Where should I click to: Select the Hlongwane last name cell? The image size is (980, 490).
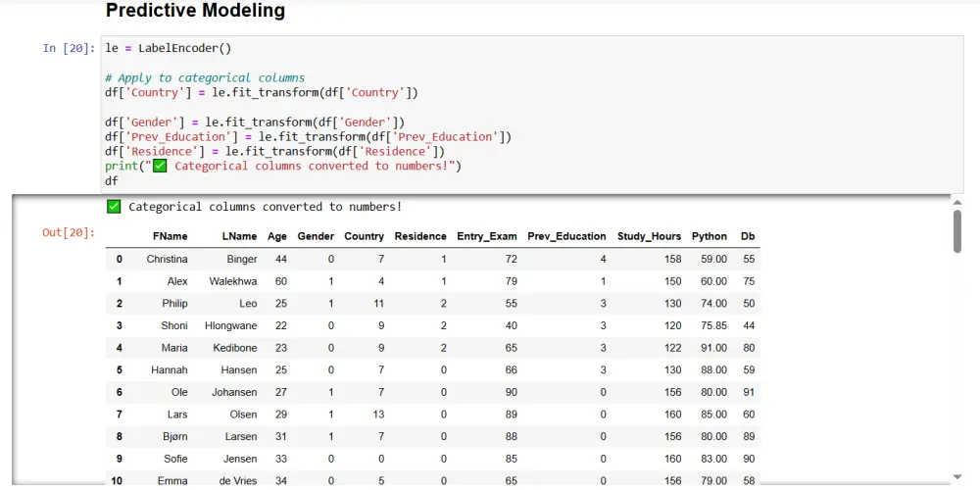click(x=230, y=325)
